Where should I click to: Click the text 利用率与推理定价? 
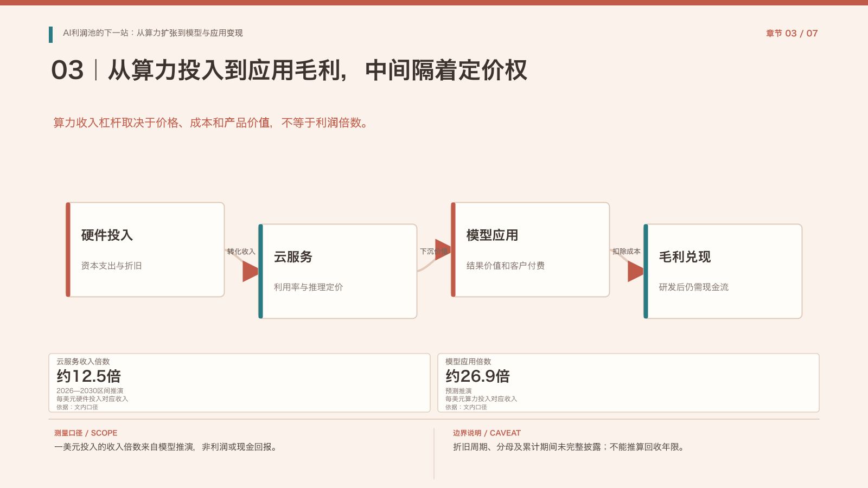pos(308,287)
